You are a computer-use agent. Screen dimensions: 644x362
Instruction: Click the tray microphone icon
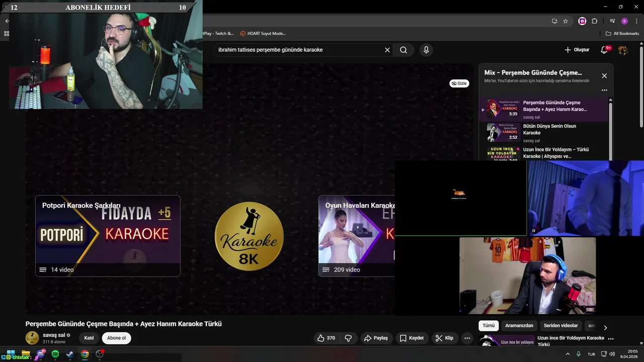579,354
